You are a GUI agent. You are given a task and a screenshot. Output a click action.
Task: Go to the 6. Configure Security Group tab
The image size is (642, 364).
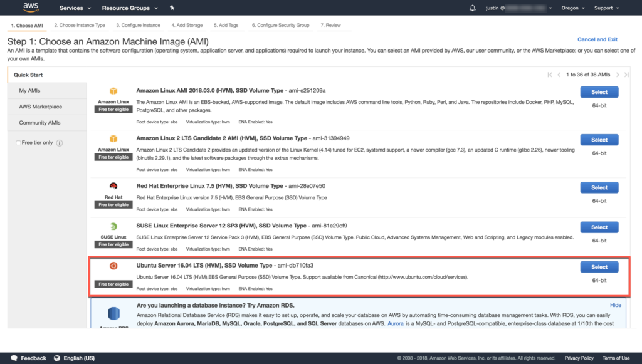pos(280,25)
